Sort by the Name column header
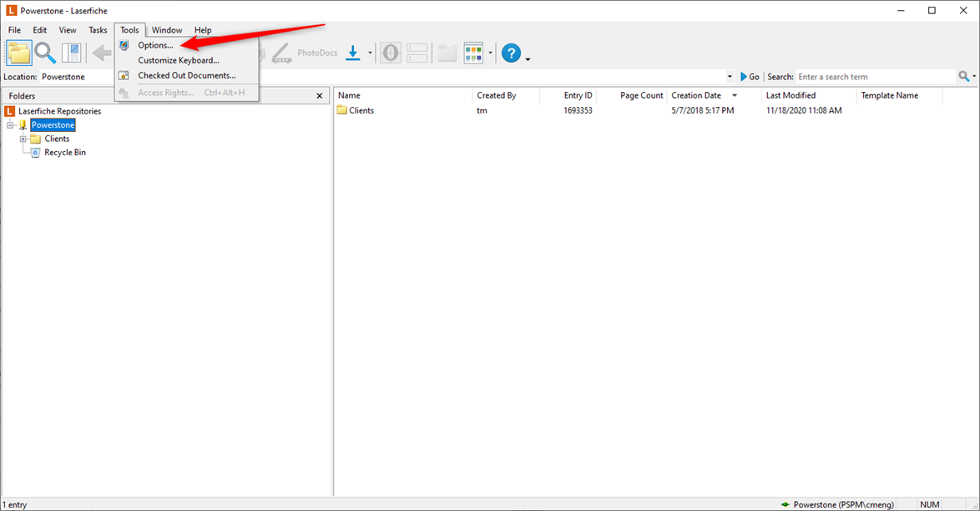980x511 pixels. (x=403, y=95)
